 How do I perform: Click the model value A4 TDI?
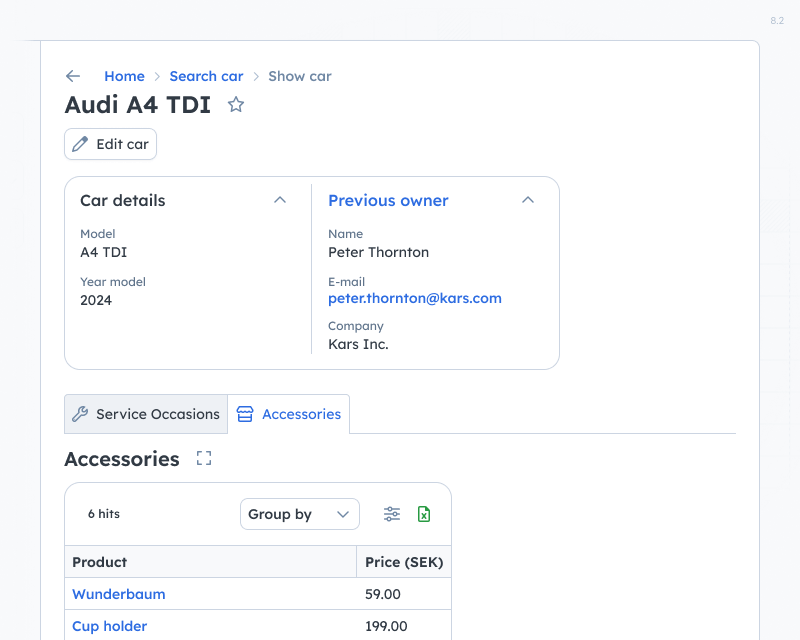pyautogui.click(x=104, y=252)
